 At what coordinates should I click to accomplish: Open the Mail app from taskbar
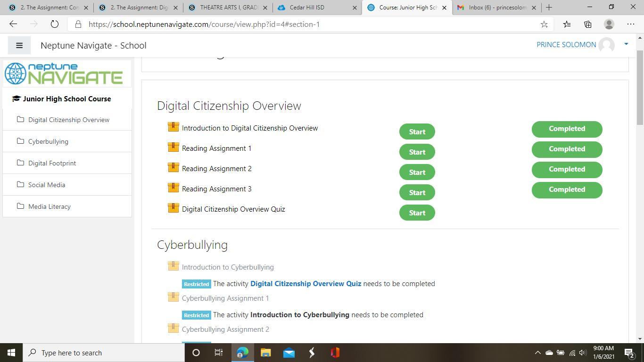(289, 353)
